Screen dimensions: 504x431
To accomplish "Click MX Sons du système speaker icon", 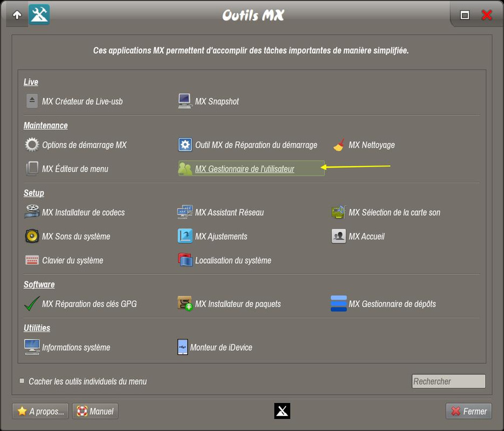I will [32, 236].
